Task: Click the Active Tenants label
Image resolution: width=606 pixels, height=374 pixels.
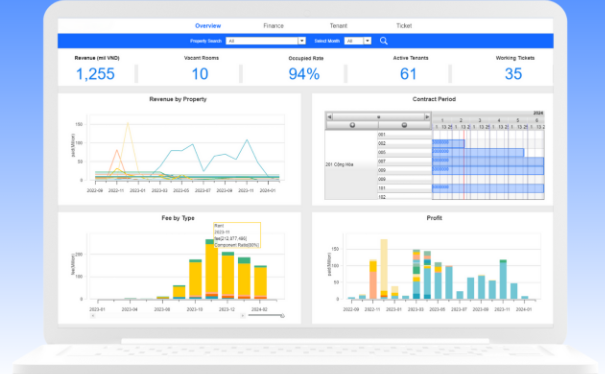Action: pyautogui.click(x=410, y=58)
